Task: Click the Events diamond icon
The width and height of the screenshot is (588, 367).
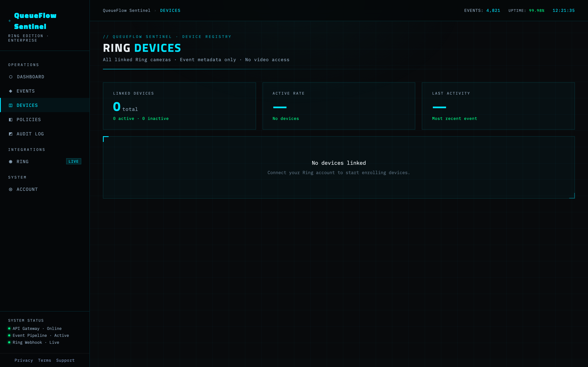Action: click(x=11, y=91)
